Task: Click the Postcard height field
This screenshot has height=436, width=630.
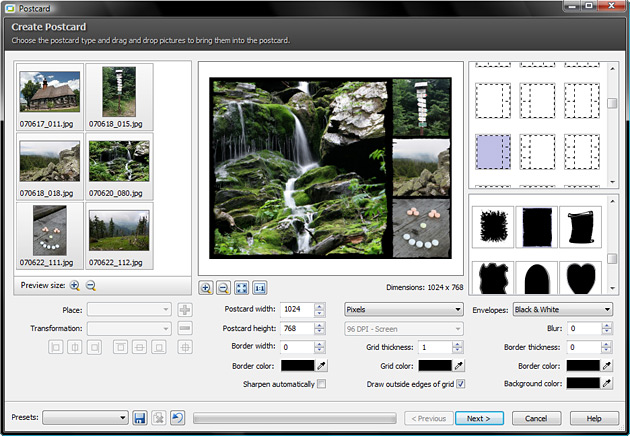Action: pyautogui.click(x=297, y=328)
